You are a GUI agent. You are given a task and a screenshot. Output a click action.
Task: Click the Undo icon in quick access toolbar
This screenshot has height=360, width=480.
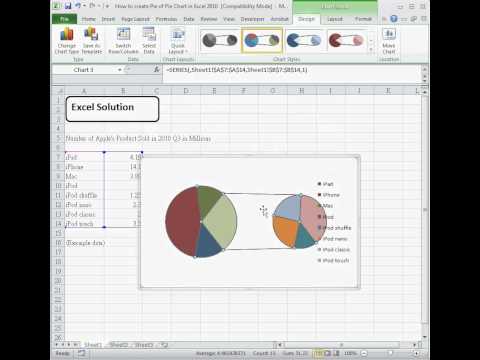coord(78,6)
